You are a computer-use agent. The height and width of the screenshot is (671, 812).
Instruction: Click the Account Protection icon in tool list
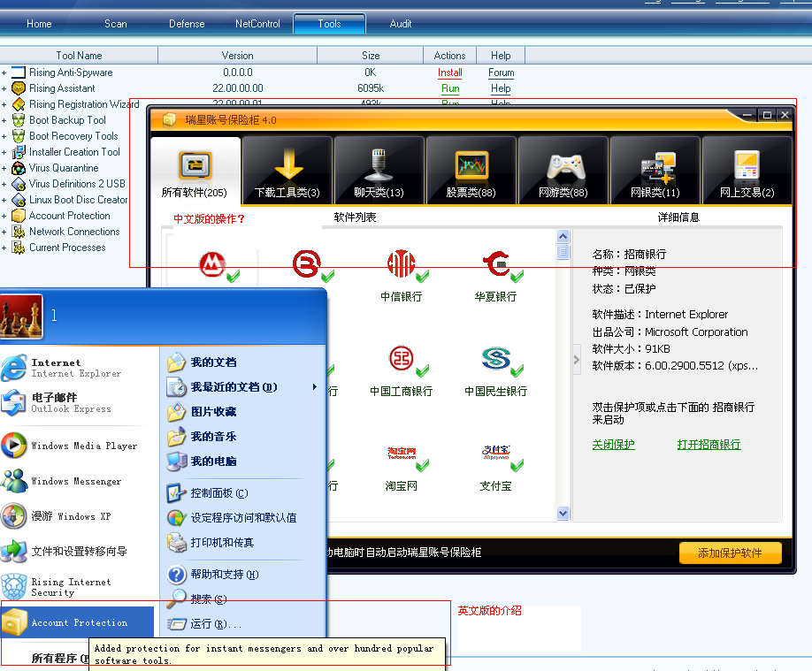18,216
